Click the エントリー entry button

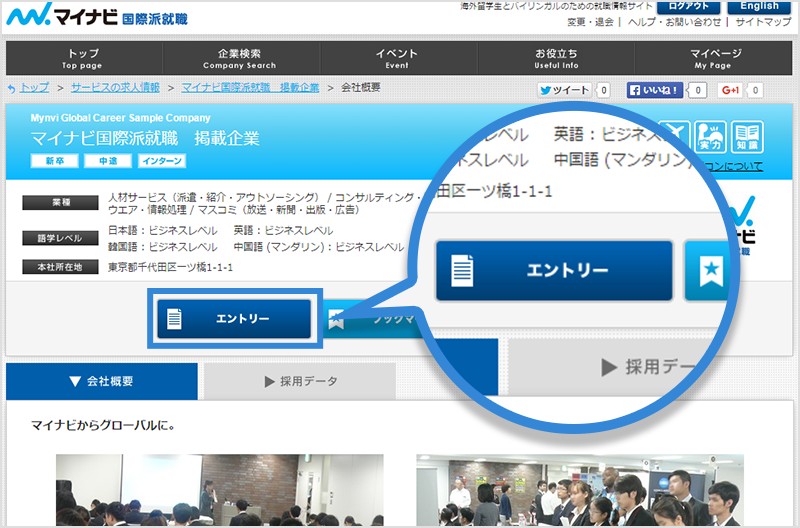[234, 319]
